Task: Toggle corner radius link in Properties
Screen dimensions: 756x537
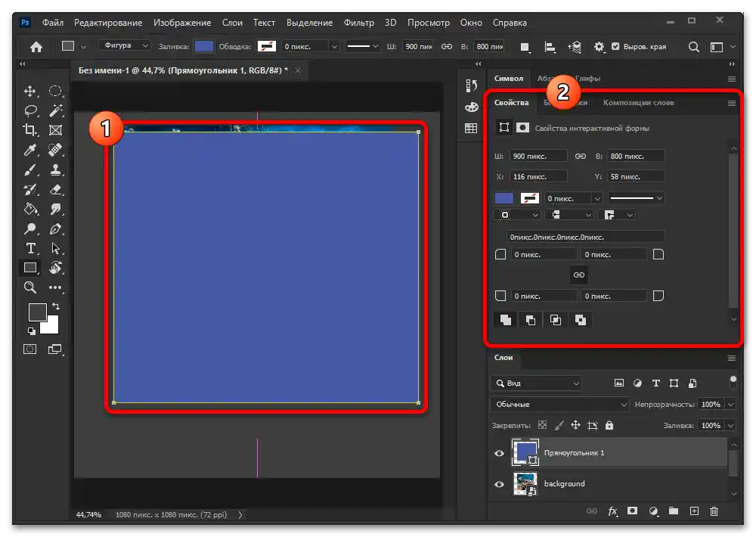Action: click(x=578, y=275)
